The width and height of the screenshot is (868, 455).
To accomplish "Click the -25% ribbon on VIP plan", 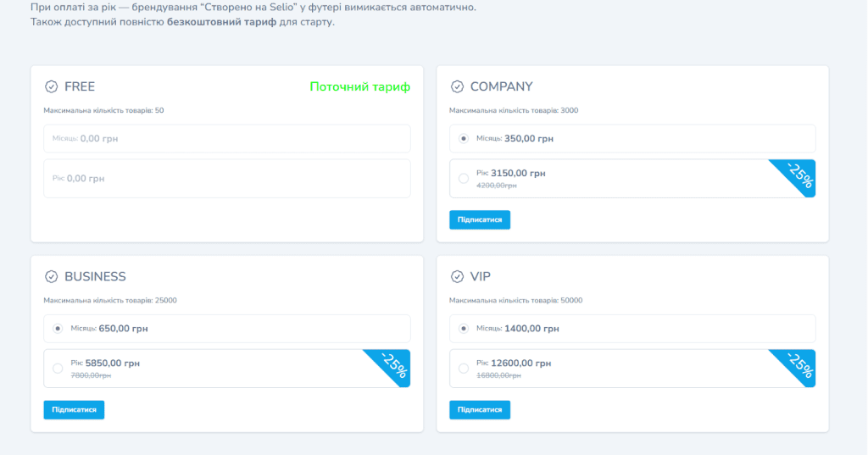I will point(798,364).
